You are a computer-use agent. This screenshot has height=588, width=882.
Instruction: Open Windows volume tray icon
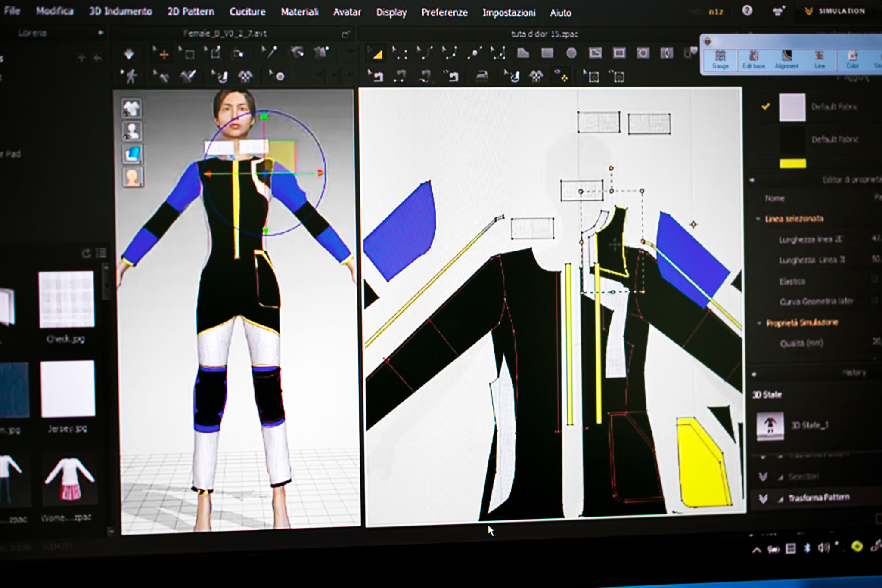[823, 548]
